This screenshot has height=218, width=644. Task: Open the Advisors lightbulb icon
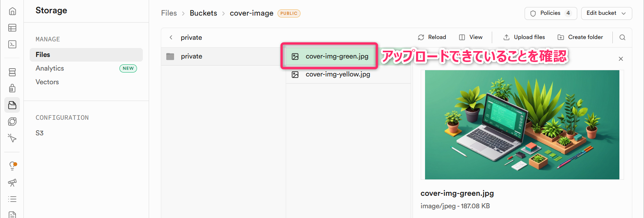pyautogui.click(x=12, y=166)
